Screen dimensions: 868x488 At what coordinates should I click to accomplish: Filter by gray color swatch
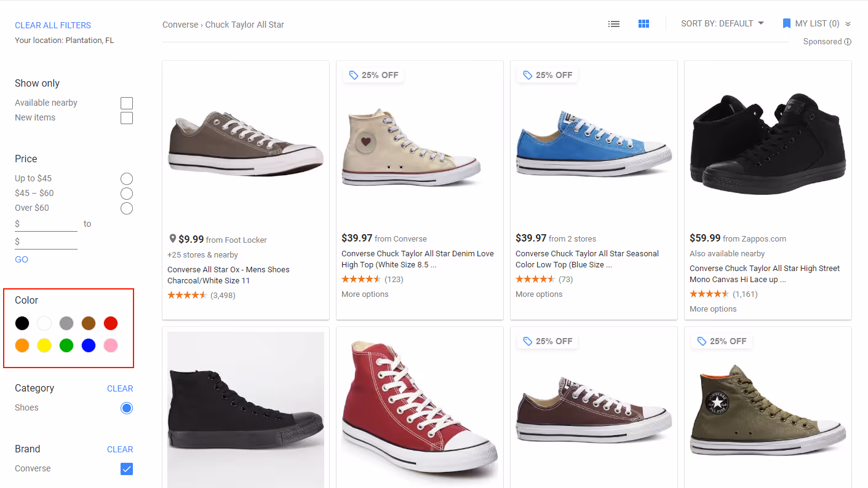(66, 323)
